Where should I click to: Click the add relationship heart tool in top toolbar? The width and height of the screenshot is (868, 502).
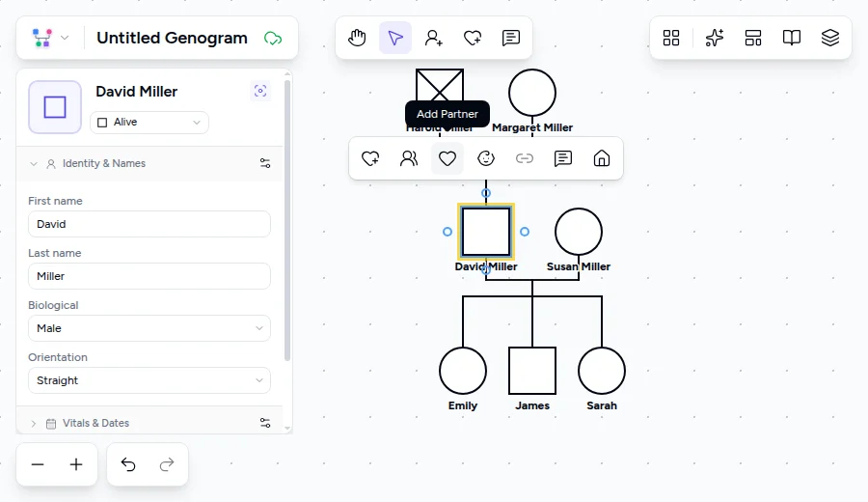(x=473, y=38)
